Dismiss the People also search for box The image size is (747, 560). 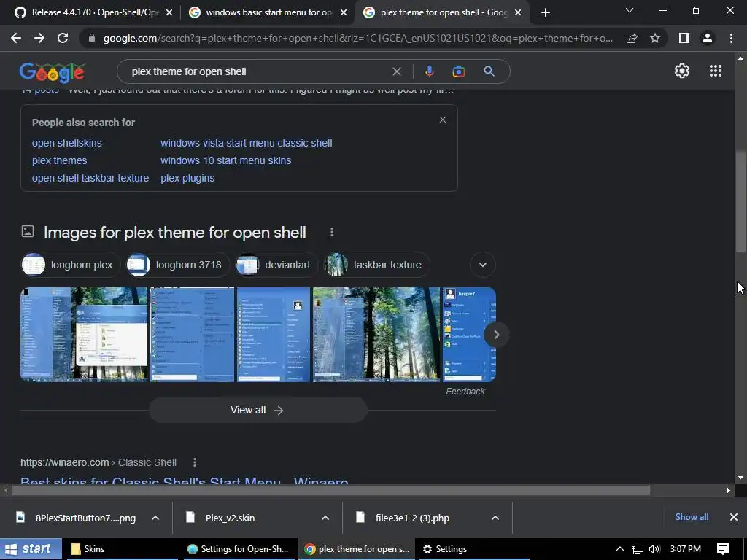(x=443, y=120)
